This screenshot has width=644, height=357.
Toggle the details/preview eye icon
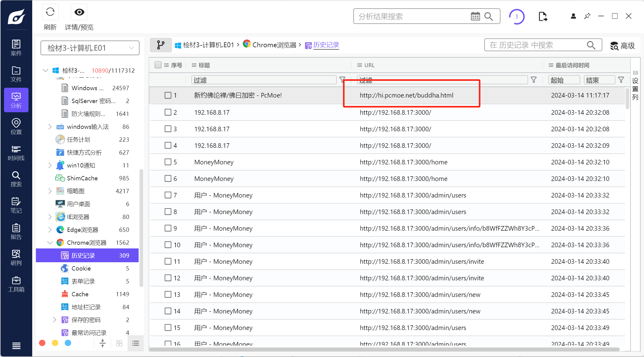[79, 13]
